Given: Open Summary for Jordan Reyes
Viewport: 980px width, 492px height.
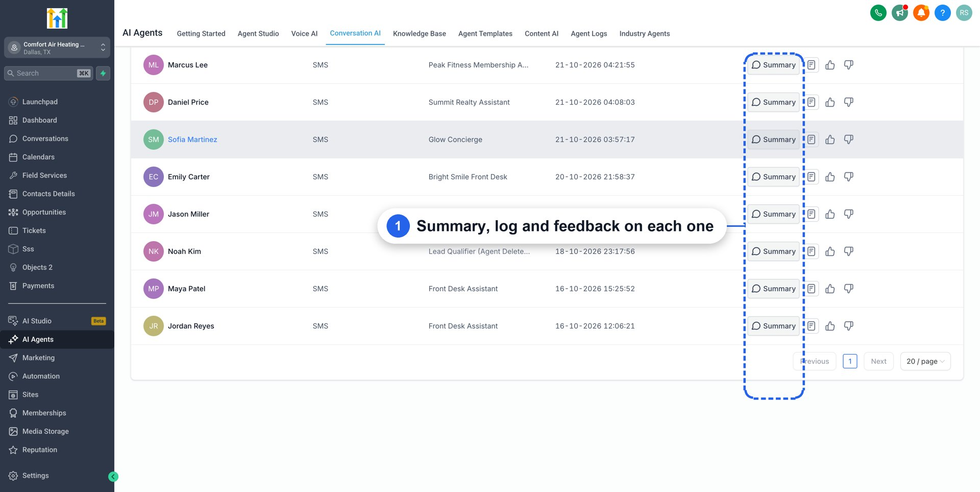Looking at the screenshot, I should 773,326.
